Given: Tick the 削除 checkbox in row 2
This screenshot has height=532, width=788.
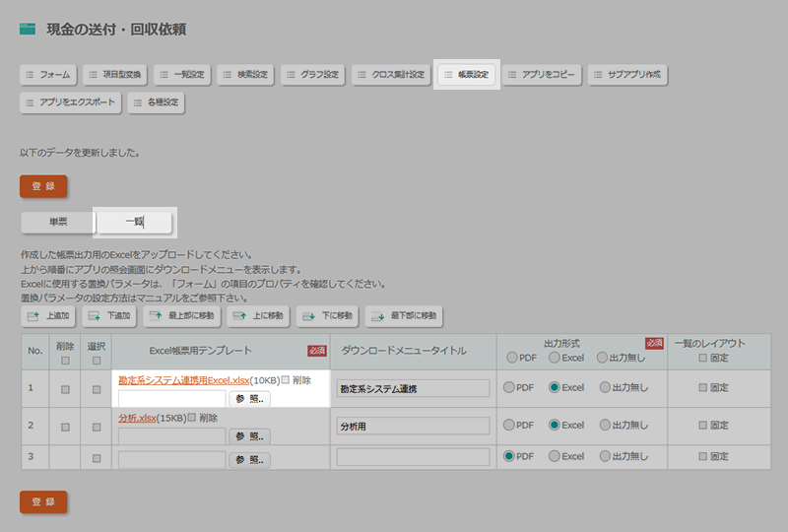Looking at the screenshot, I should [x=66, y=428].
